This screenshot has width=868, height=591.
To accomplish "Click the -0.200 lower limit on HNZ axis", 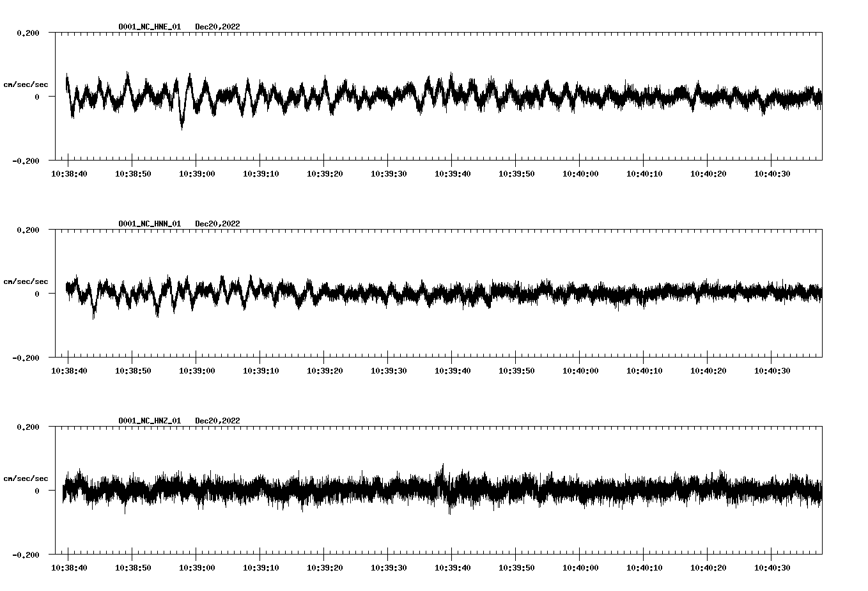I will pyautogui.click(x=26, y=555).
